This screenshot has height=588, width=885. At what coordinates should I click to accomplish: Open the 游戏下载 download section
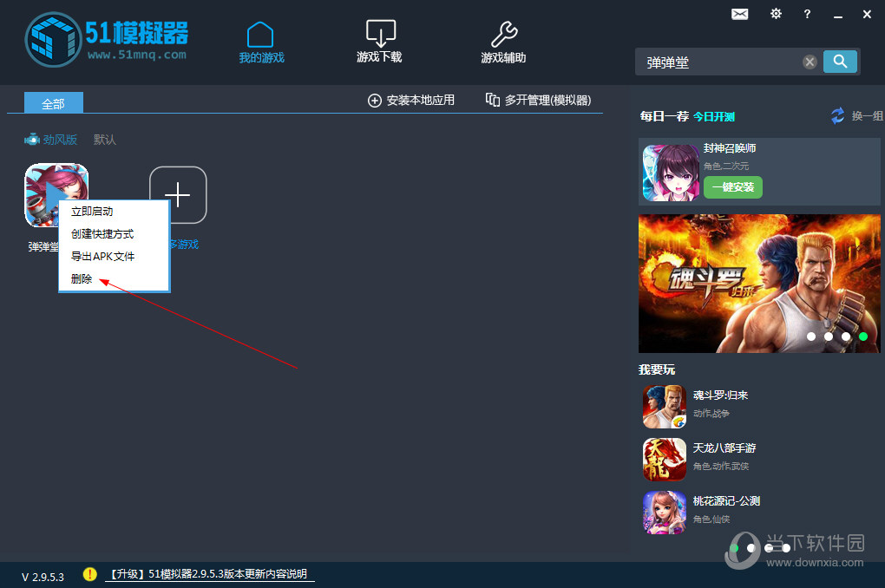[x=379, y=41]
